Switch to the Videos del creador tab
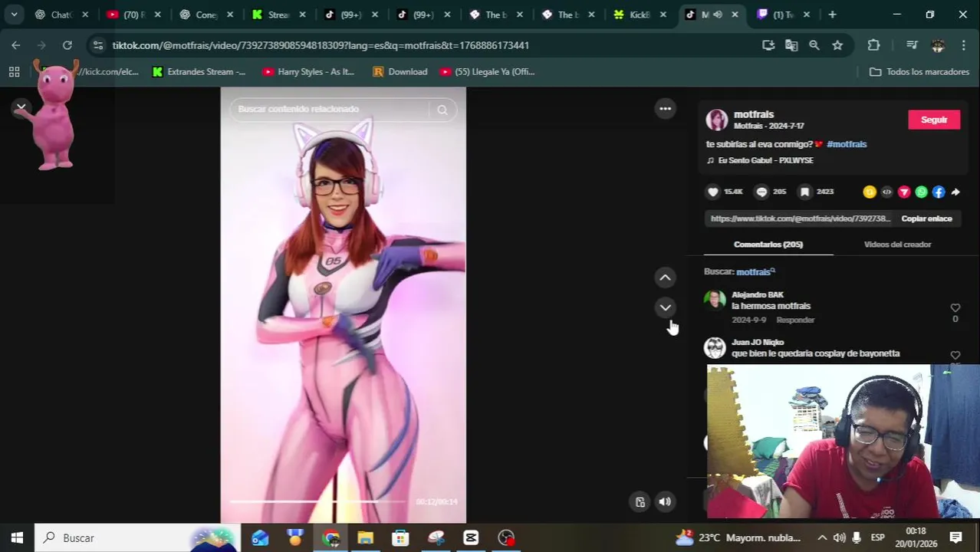Viewport: 980px width, 552px height. click(897, 245)
